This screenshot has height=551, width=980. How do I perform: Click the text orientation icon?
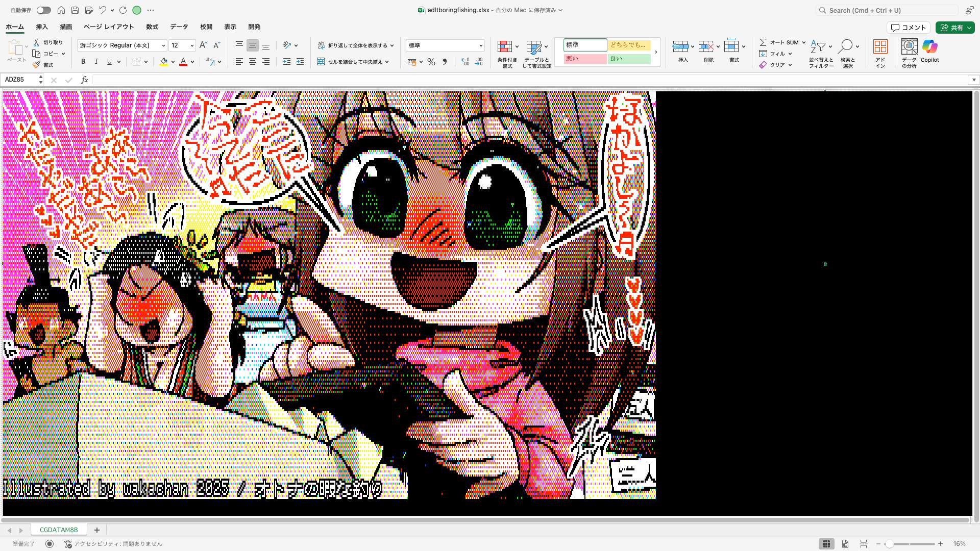[287, 45]
